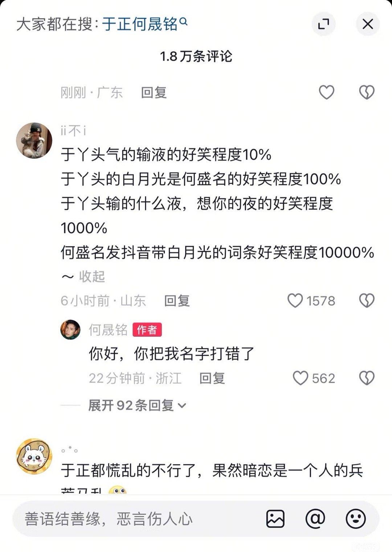Open ii不i user avatar profile
Image resolution: width=392 pixels, height=552 pixels.
tap(34, 141)
